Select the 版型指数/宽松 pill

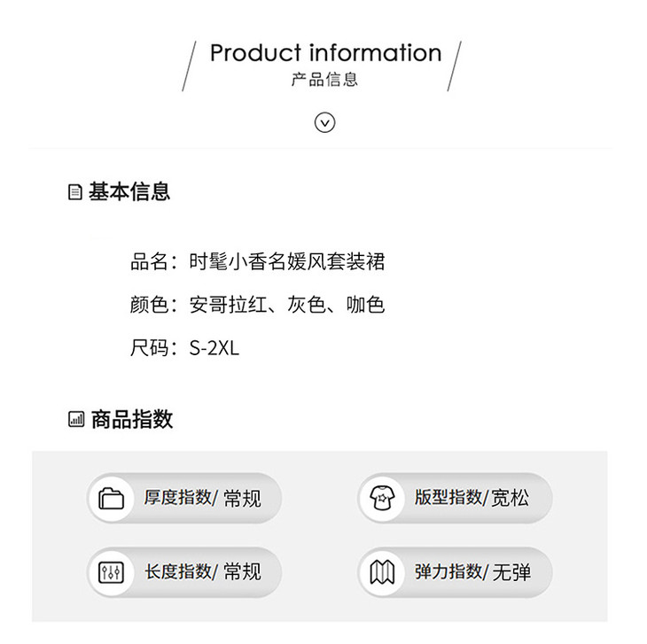point(456,498)
